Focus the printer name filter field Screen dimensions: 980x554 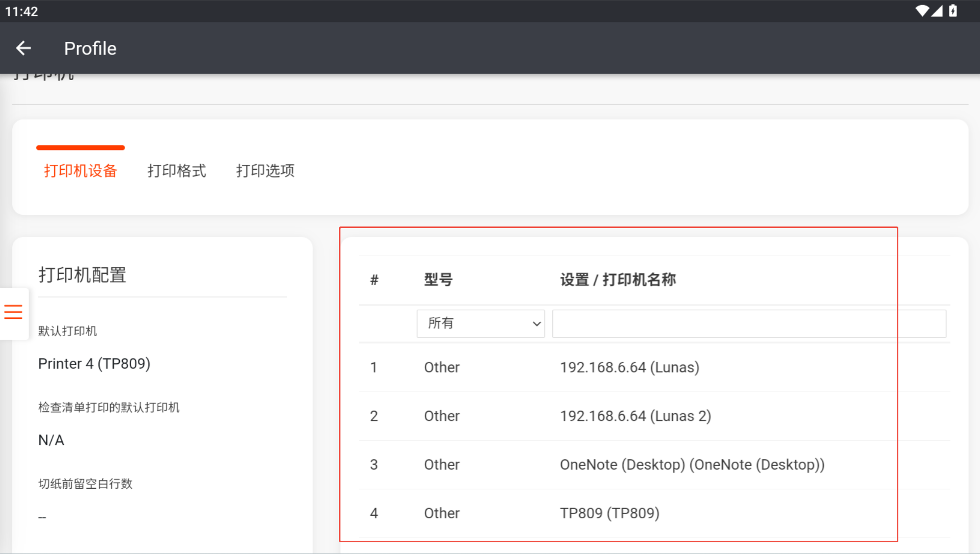(749, 323)
